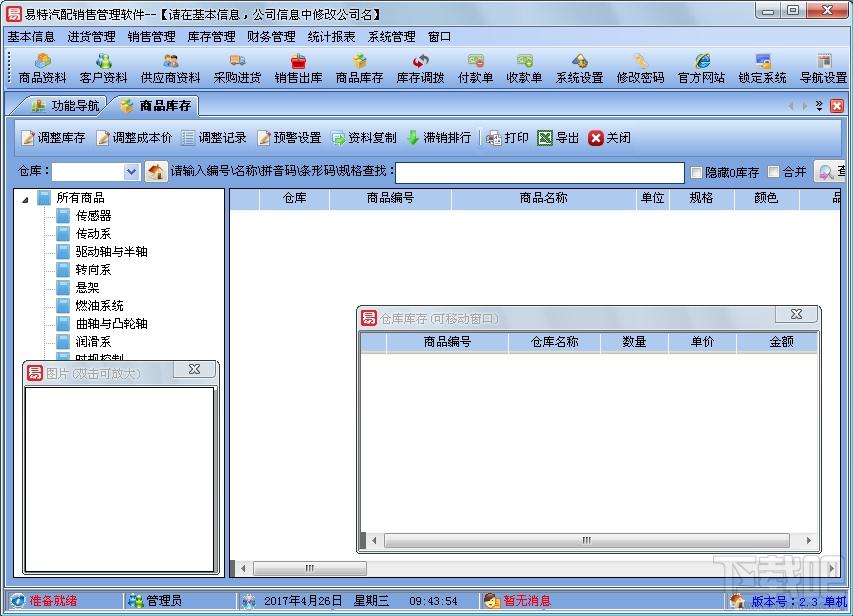Open the 仓库 dropdown list

point(131,172)
